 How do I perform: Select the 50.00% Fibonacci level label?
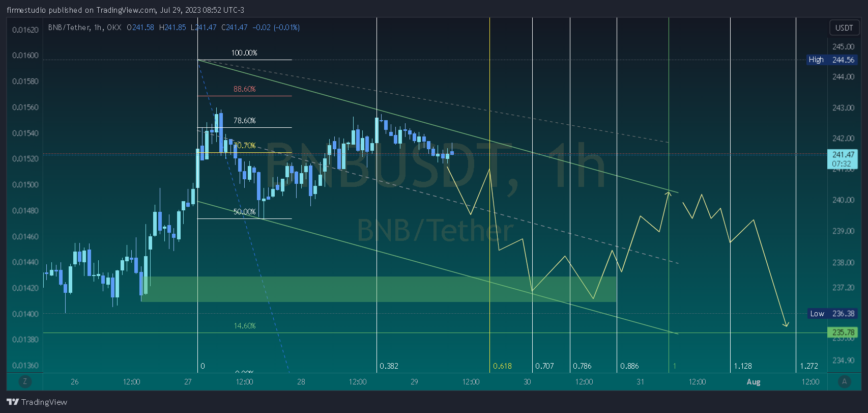click(244, 212)
